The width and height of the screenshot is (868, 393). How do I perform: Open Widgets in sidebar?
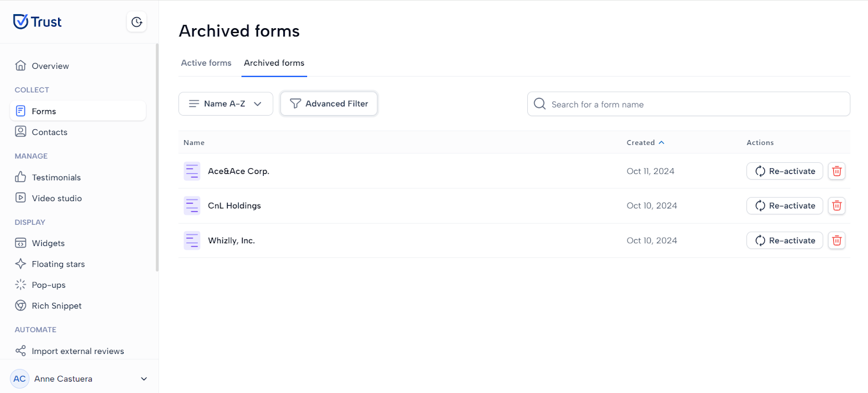click(78, 243)
